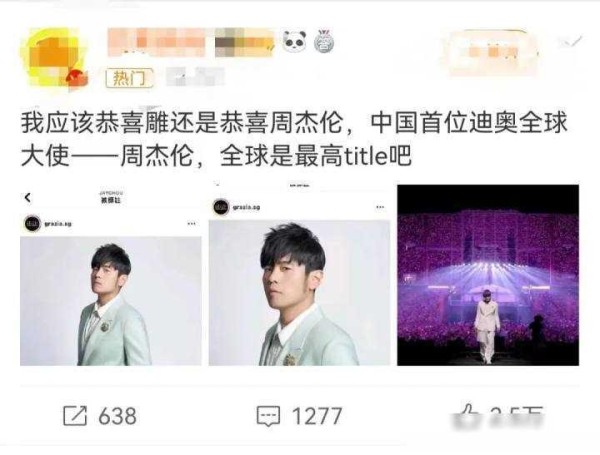Tap the blurred profile avatar
Viewport: 600px width, 455px height.
tap(54, 58)
